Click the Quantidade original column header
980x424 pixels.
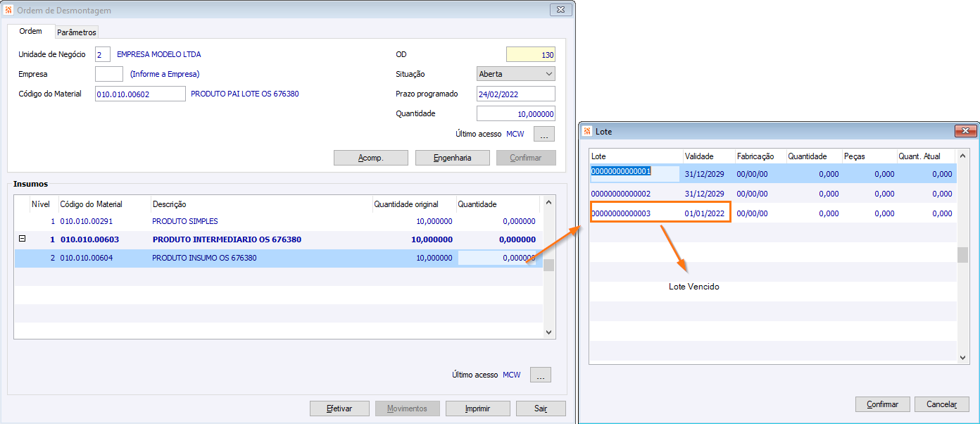point(414,204)
